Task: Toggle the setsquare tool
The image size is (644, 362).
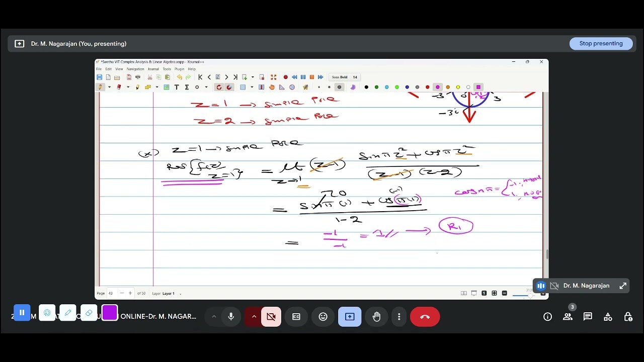Action: 282,87
